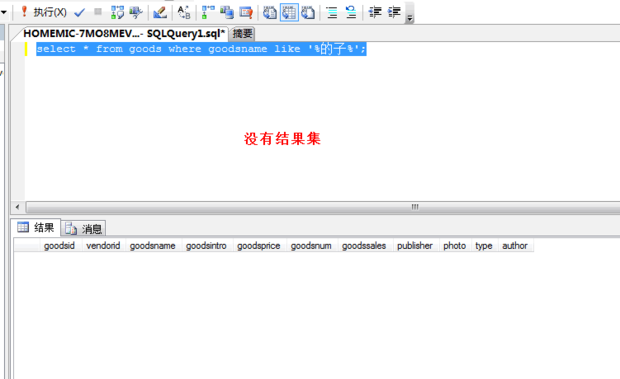620x379 pixels.
Task: Select the highlighted results to grid icon
Action: [289, 12]
